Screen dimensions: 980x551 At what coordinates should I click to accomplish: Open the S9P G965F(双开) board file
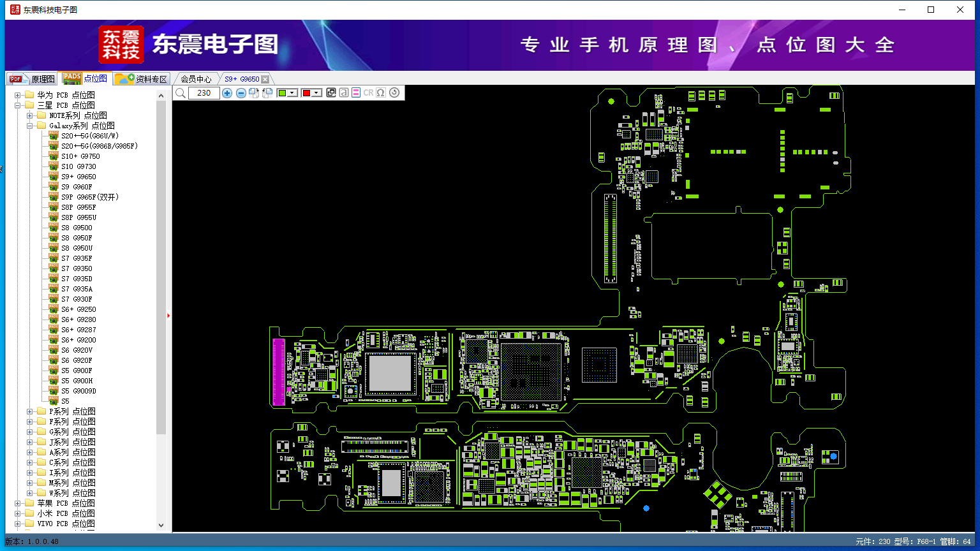[x=90, y=197]
